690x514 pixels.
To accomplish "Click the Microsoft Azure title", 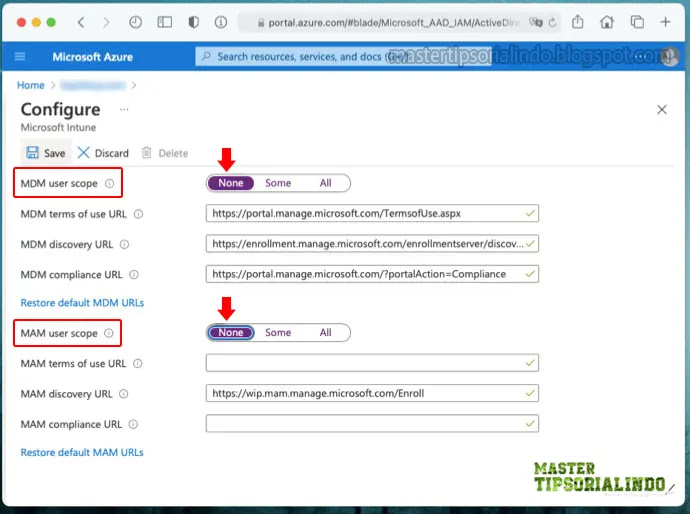I will (x=92, y=57).
